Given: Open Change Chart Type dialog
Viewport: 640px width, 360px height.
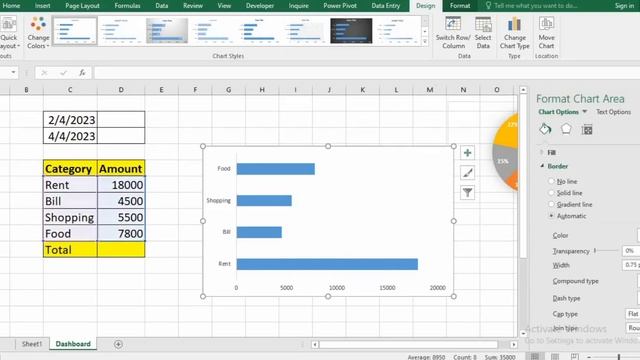Looking at the screenshot, I should point(514,33).
